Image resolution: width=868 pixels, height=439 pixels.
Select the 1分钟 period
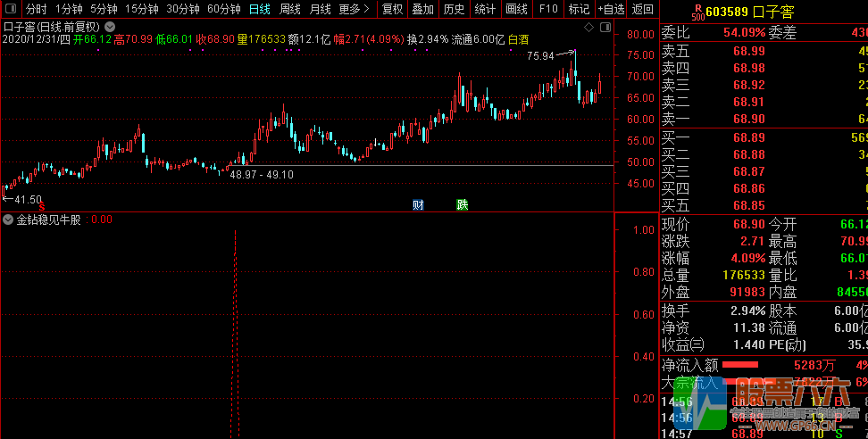pos(69,9)
